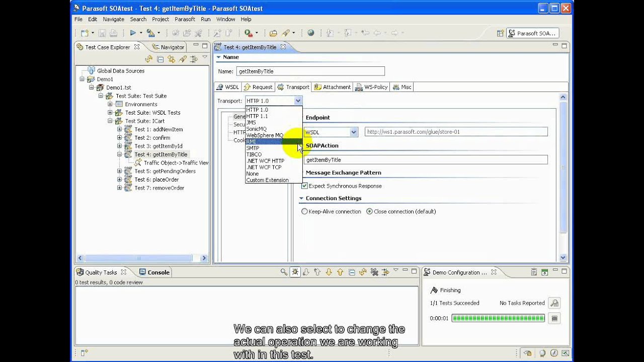
Task: Click the globe browser toolbar icon
Action: [310, 33]
